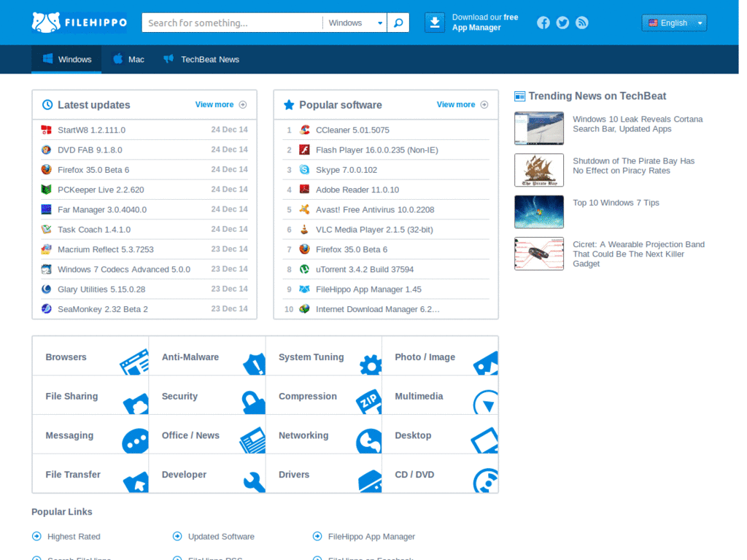The height and width of the screenshot is (560, 747).
Task: Expand View more for Latest updates
Action: click(x=220, y=104)
